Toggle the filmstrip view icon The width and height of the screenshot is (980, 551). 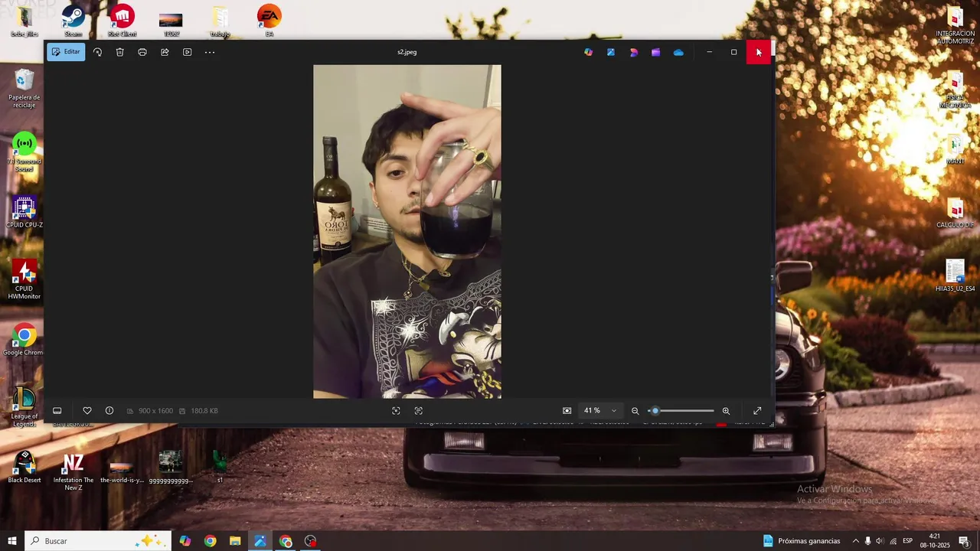pos(57,411)
